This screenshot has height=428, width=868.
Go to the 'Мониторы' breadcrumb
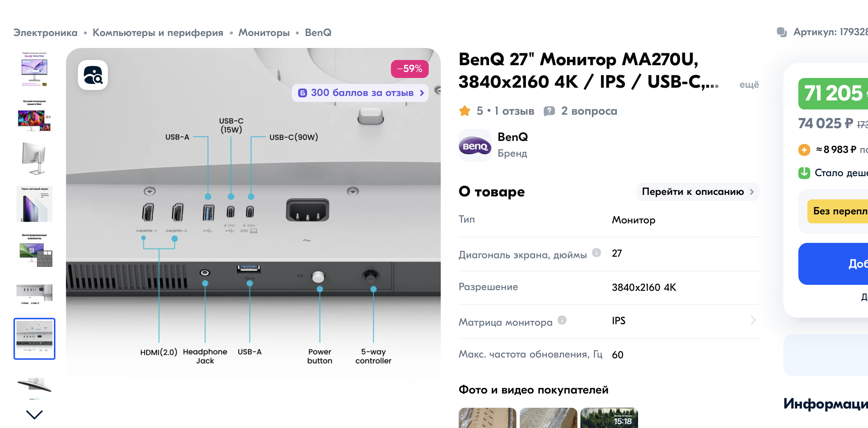tap(264, 33)
